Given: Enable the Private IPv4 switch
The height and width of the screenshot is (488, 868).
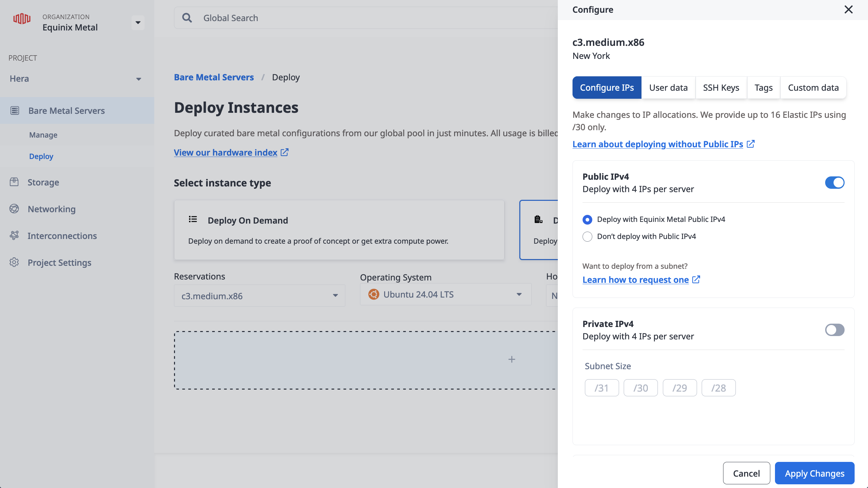Looking at the screenshot, I should click(x=835, y=330).
